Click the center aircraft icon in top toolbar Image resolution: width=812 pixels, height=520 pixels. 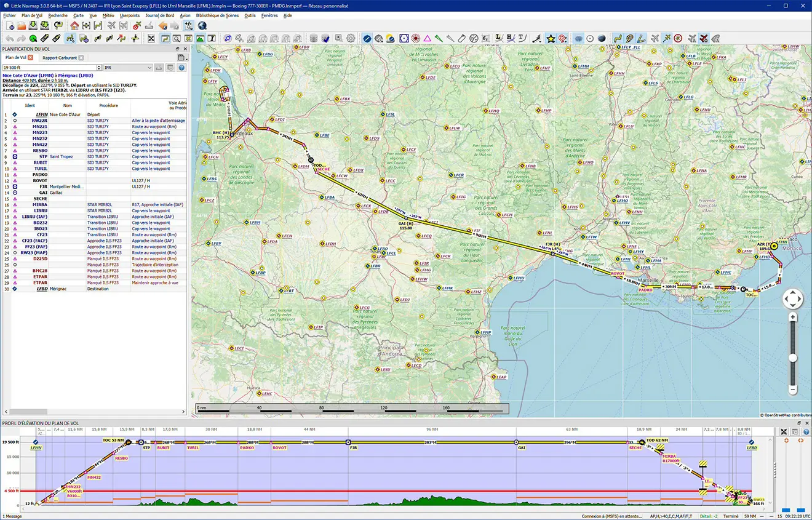click(111, 25)
